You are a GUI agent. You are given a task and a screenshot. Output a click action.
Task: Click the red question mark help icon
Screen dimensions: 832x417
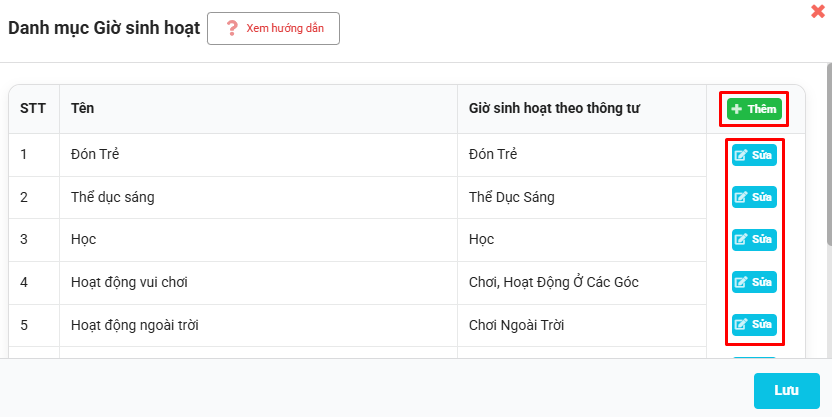232,28
